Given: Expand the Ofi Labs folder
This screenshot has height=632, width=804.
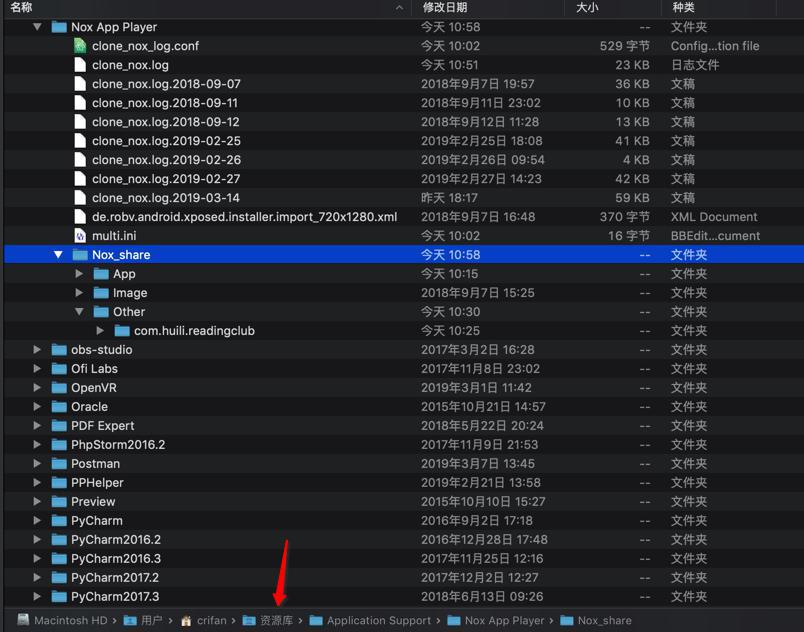Looking at the screenshot, I should coord(37,369).
